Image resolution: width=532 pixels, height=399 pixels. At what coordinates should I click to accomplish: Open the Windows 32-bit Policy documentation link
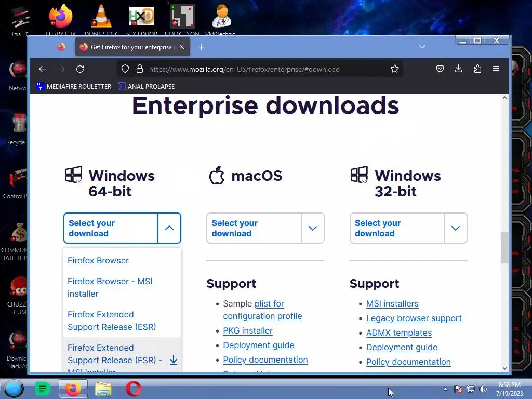(x=408, y=362)
